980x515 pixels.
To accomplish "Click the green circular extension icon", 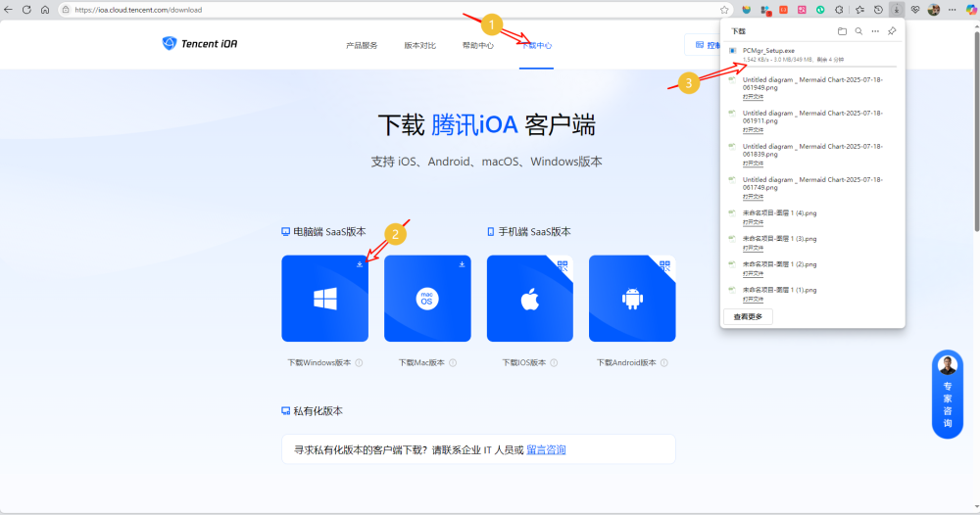I will (x=820, y=10).
